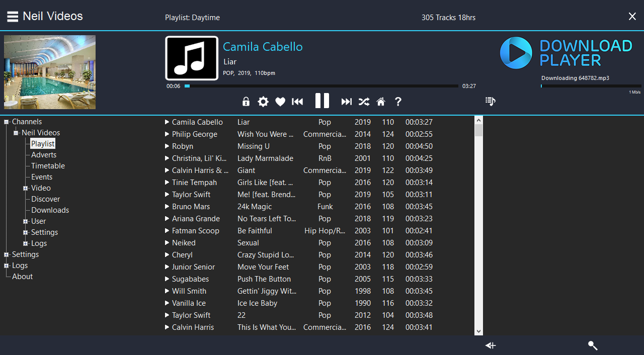Open Events in the tree
This screenshot has height=355, width=644.
pos(42,177)
